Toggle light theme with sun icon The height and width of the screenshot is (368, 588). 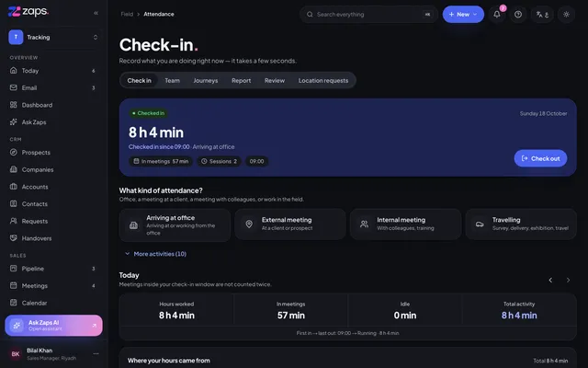click(566, 15)
